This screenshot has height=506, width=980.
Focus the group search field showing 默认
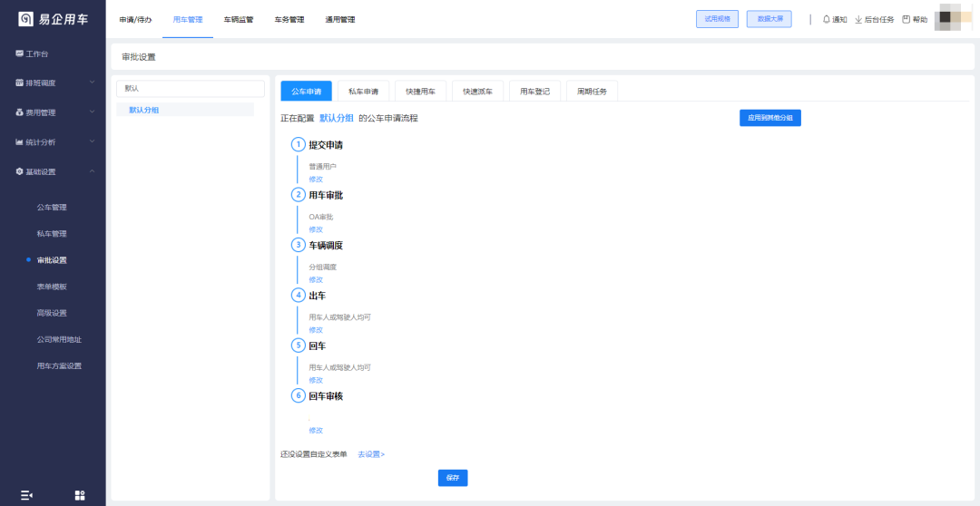[191, 89]
